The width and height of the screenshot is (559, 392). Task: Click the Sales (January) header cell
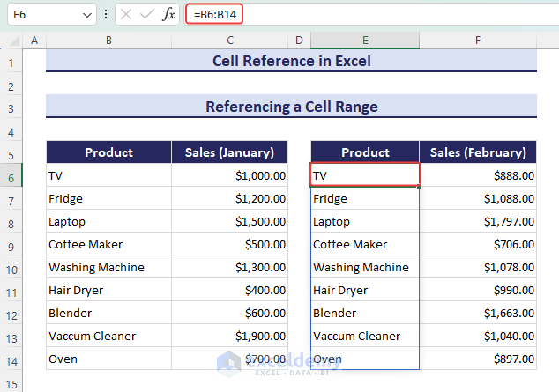pos(229,152)
